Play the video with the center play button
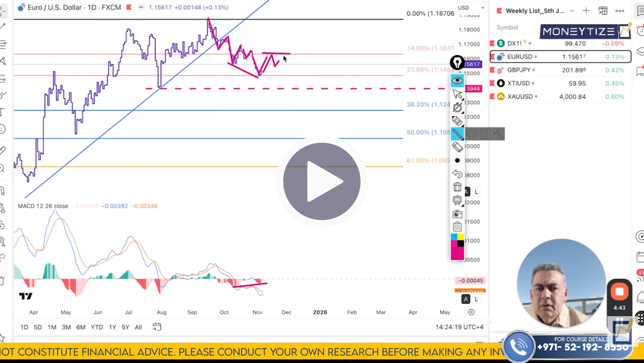 (321, 181)
